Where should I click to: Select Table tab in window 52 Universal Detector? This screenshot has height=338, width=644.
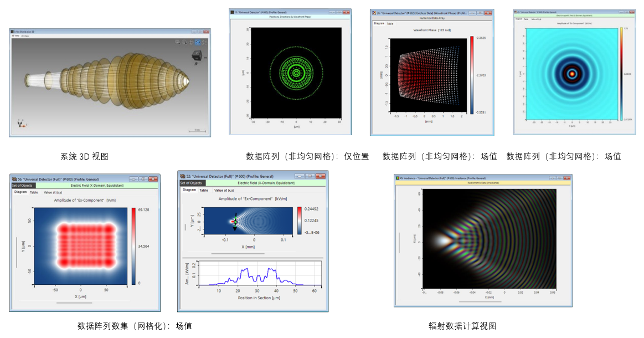pos(204,190)
